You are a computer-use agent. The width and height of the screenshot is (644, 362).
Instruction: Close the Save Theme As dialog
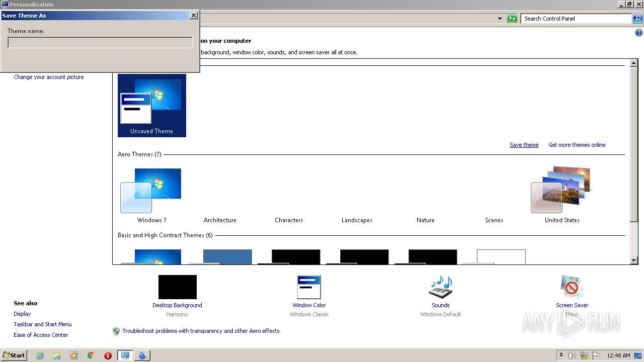coord(193,16)
